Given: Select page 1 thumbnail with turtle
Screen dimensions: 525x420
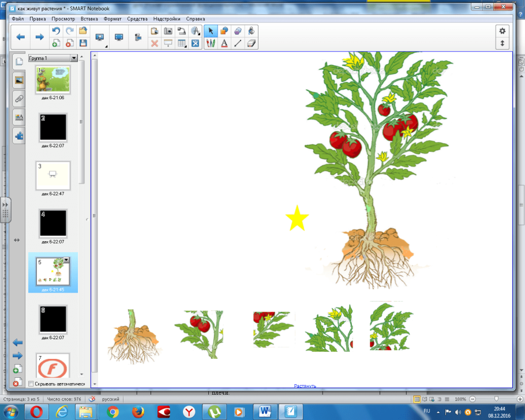Looking at the screenshot, I should [53, 80].
